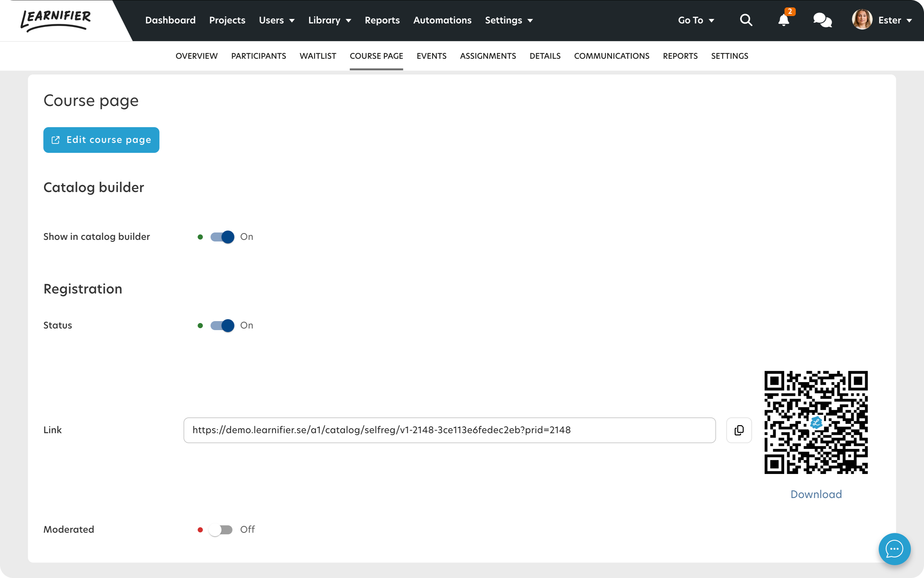
Task: Open the Ester user menu arrow
Action: coord(910,21)
